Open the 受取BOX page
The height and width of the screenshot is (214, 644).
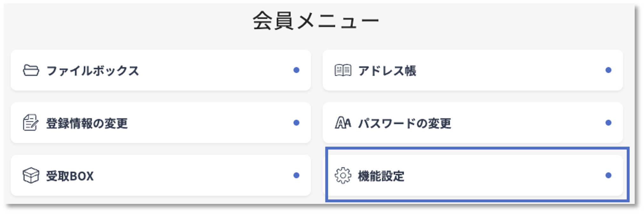coord(159,175)
